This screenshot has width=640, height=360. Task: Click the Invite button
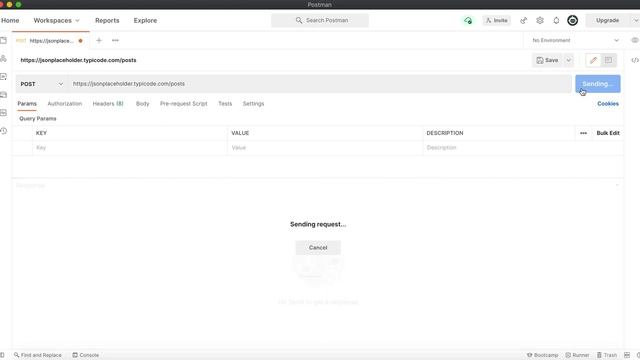pos(496,20)
